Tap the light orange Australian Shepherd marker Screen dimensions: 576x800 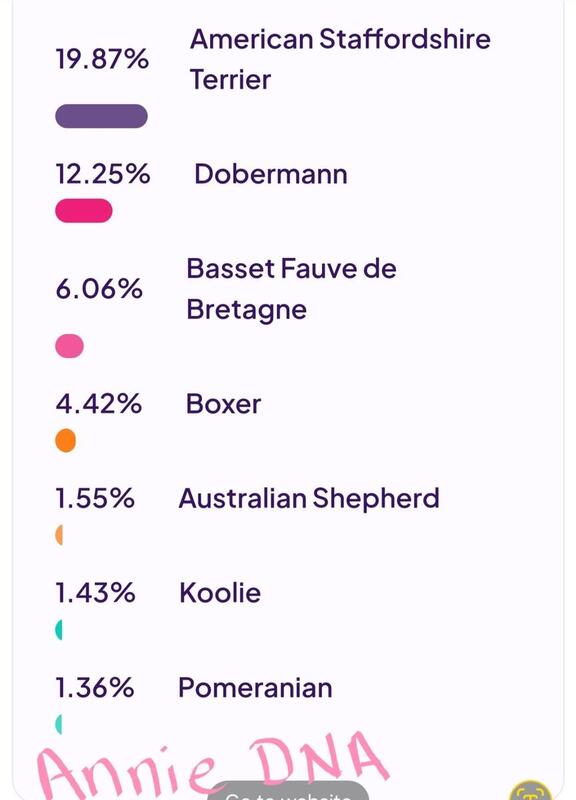(59, 535)
